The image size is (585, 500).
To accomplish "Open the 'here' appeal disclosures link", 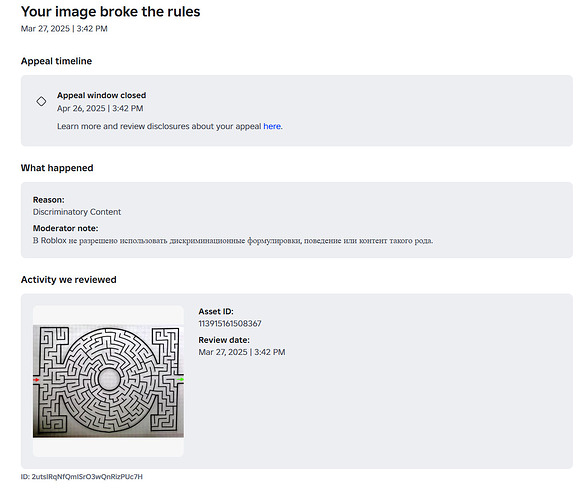I will 272,126.
